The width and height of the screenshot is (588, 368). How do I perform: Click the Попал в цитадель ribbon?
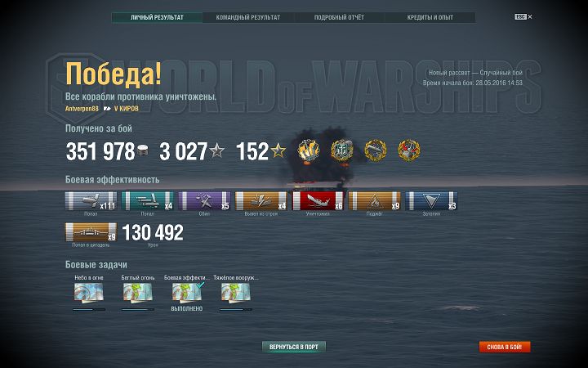[x=91, y=232]
